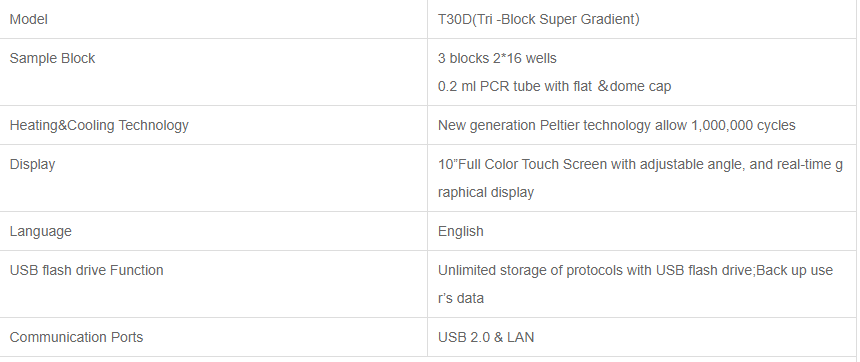Screen dimensions: 860x362
Task: Click the Communication Ports label
Action: click(x=76, y=337)
